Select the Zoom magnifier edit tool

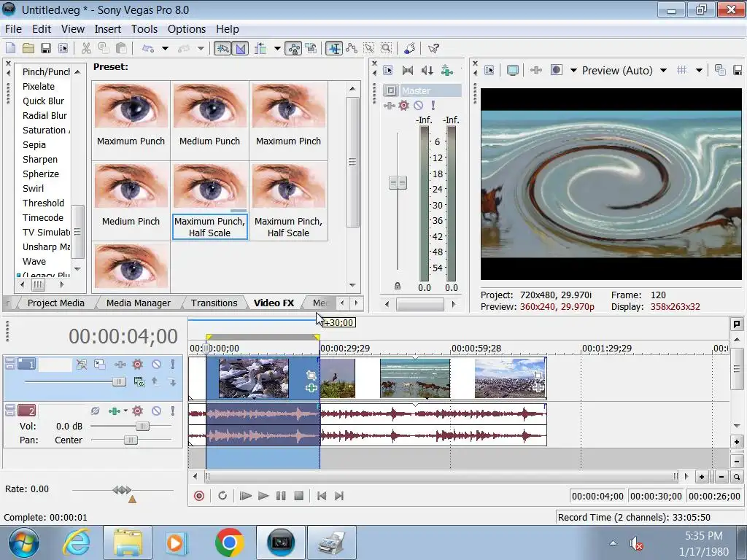coord(387,48)
